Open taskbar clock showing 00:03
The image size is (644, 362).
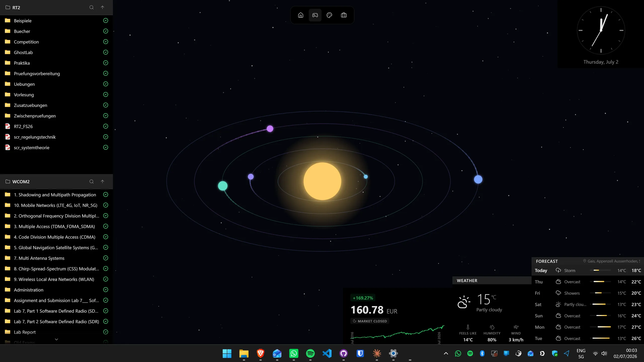click(x=625, y=353)
